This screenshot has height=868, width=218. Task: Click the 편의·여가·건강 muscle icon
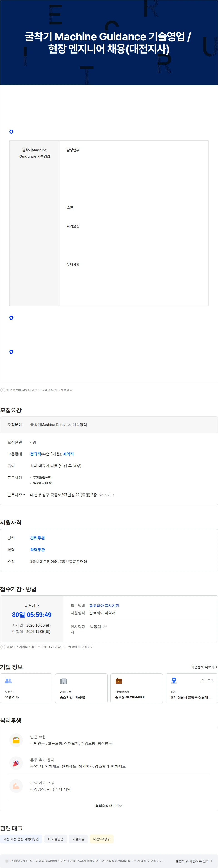tap(16, 786)
